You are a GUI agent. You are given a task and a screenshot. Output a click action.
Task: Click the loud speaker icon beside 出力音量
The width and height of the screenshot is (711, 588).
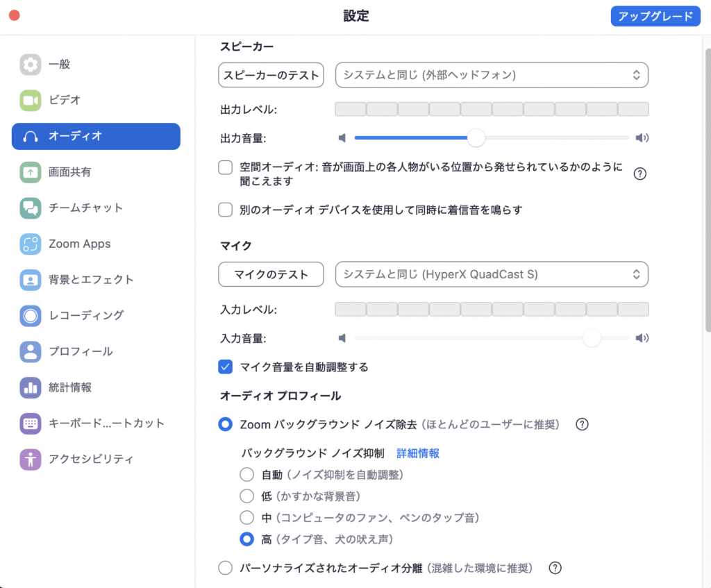point(642,138)
